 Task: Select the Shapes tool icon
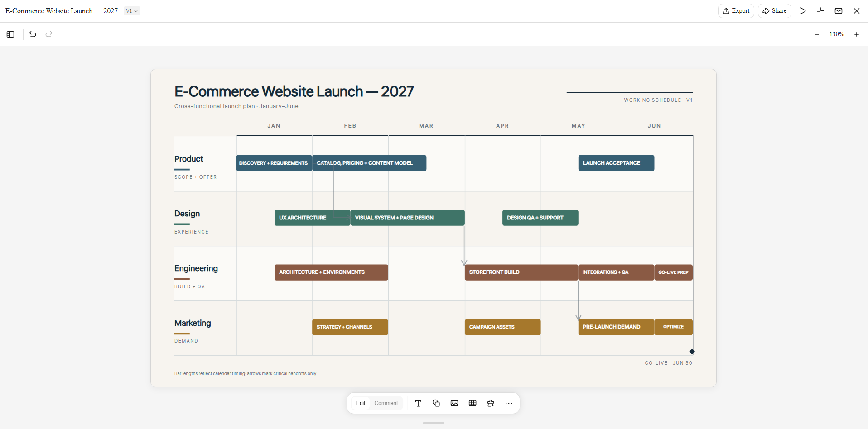[436, 403]
